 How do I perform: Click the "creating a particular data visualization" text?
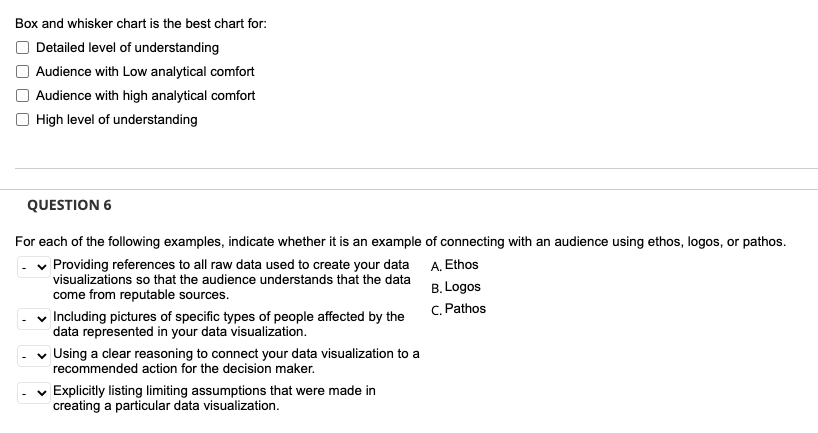[x=166, y=405]
